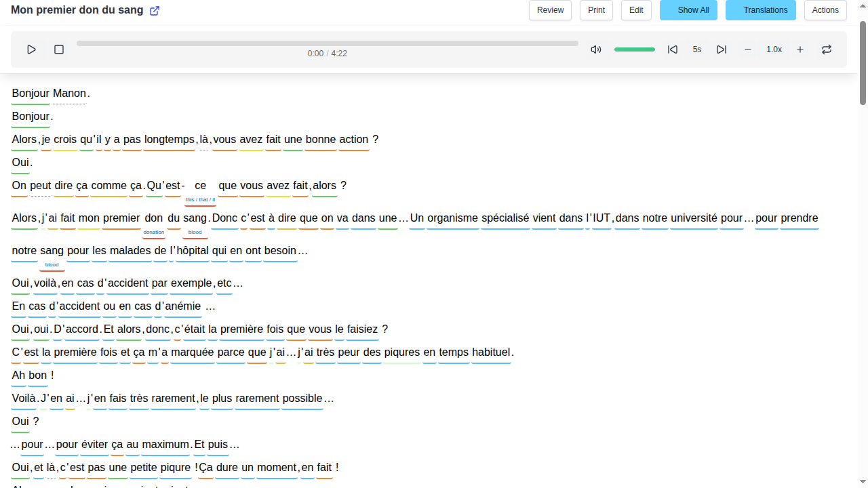
Task: Click the word 'sang' with blood translation
Action: 195,218
